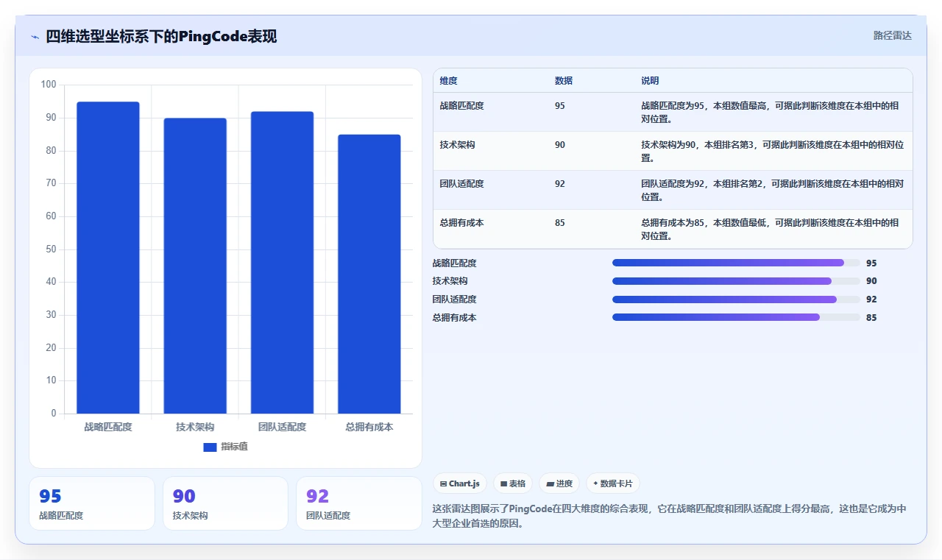Select the 战略匹配度 bar in the chart
The image size is (942, 560).
tap(108, 258)
